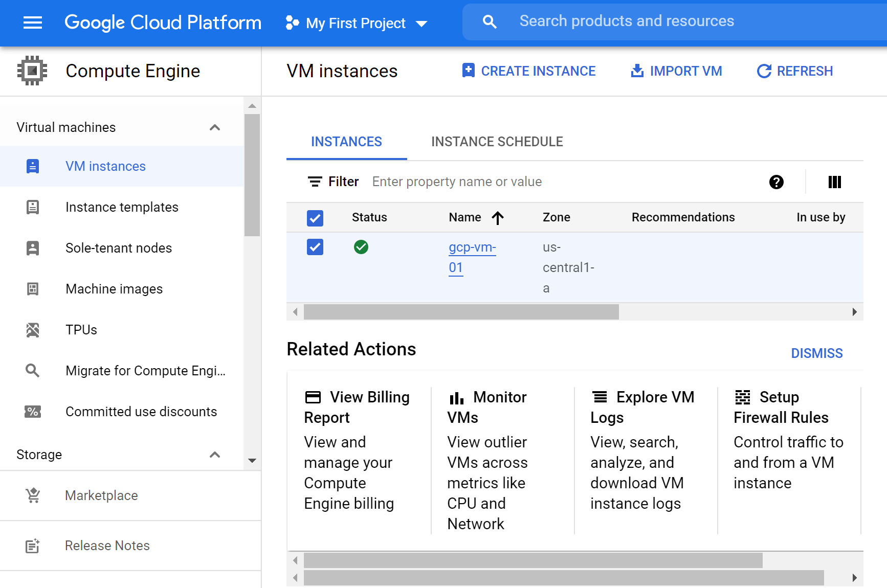Viewport: 887px width, 588px height.
Task: Dismiss the Related Actions panel
Action: [x=816, y=353]
